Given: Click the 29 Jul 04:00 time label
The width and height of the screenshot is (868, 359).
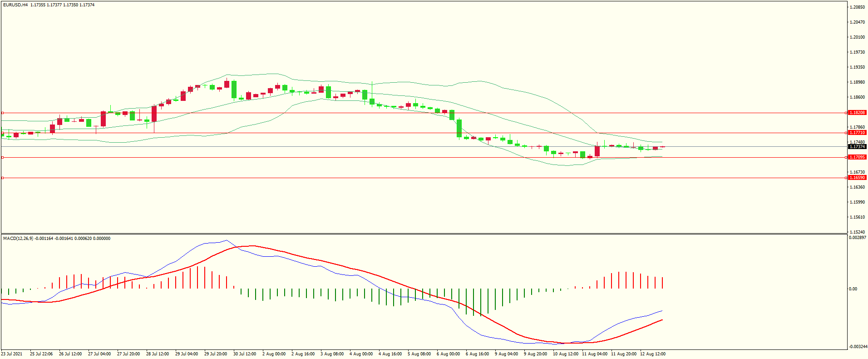Looking at the screenshot, I should [x=187, y=354].
